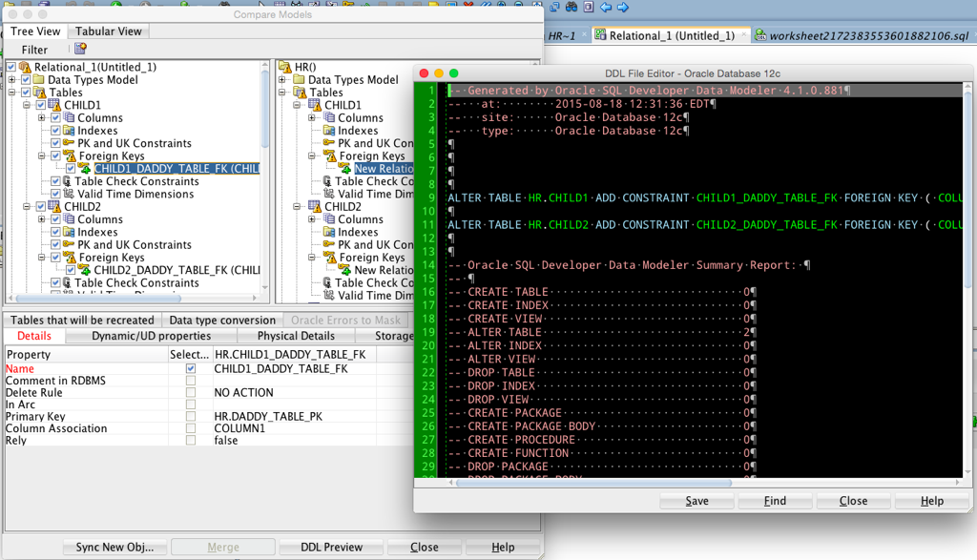Select the CHILD1 table icon in left tree
This screenshot has width=977, height=560.
point(54,105)
